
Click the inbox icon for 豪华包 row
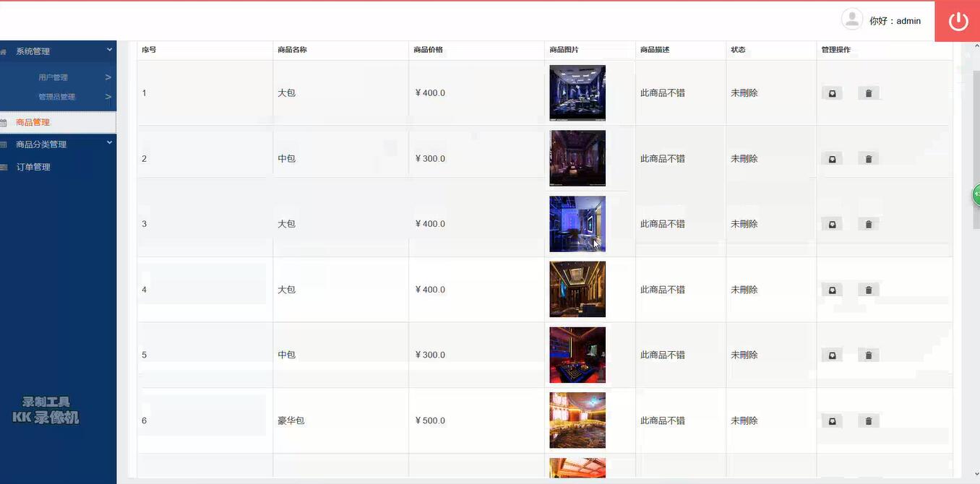point(832,421)
